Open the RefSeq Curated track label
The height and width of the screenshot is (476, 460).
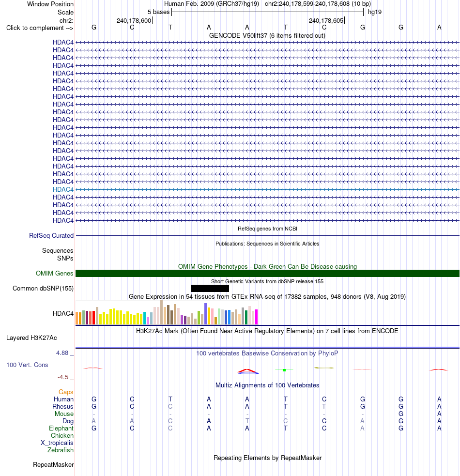51,235
